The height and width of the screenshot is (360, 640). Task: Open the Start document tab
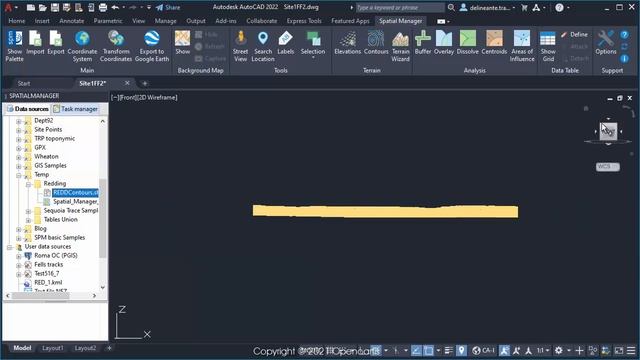click(x=24, y=83)
